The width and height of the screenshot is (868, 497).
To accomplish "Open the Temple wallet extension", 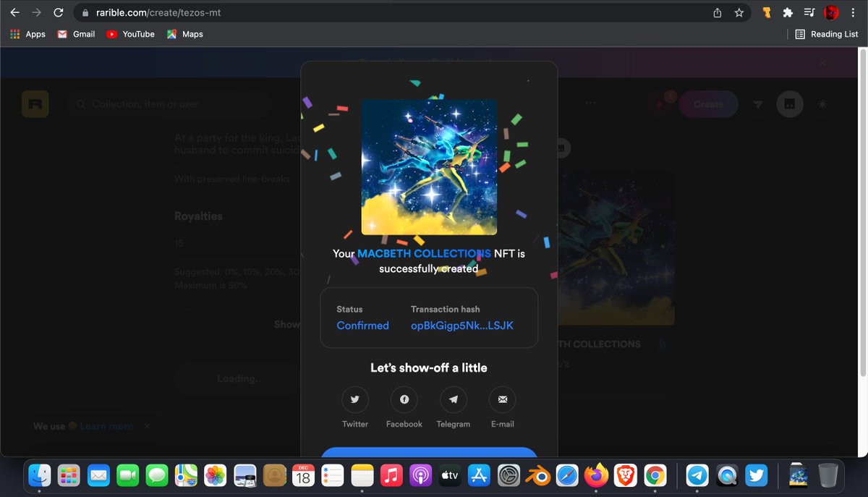I will pyautogui.click(x=767, y=12).
